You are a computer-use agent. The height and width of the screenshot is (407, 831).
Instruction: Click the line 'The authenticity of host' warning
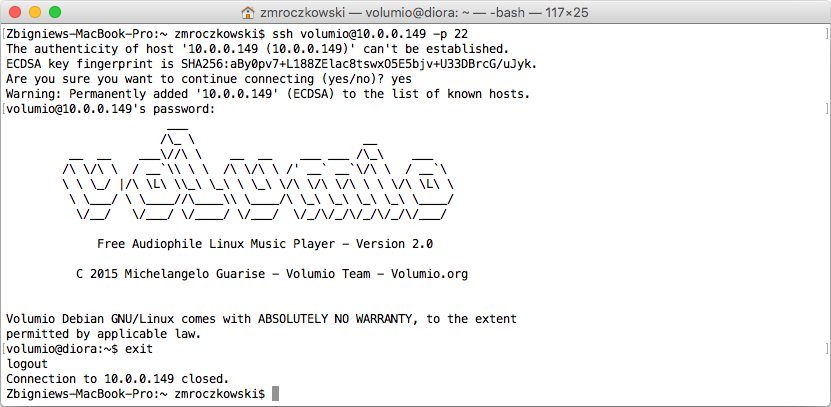258,49
